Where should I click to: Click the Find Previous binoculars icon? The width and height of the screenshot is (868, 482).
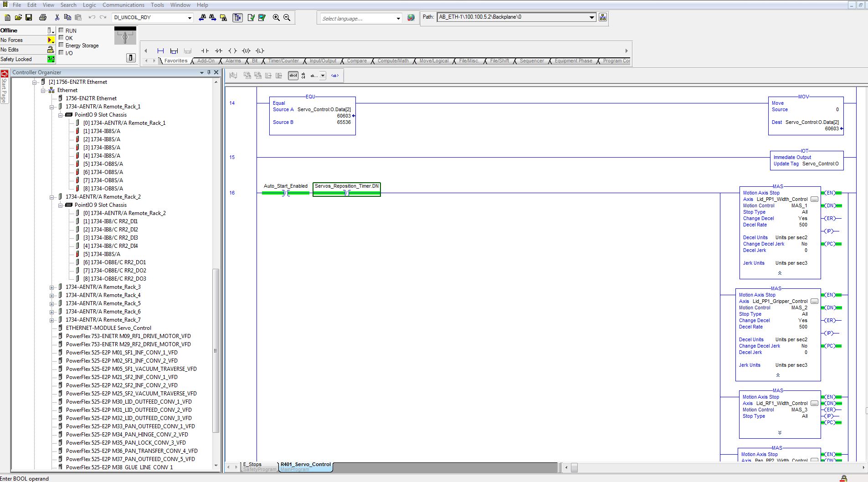coord(202,17)
